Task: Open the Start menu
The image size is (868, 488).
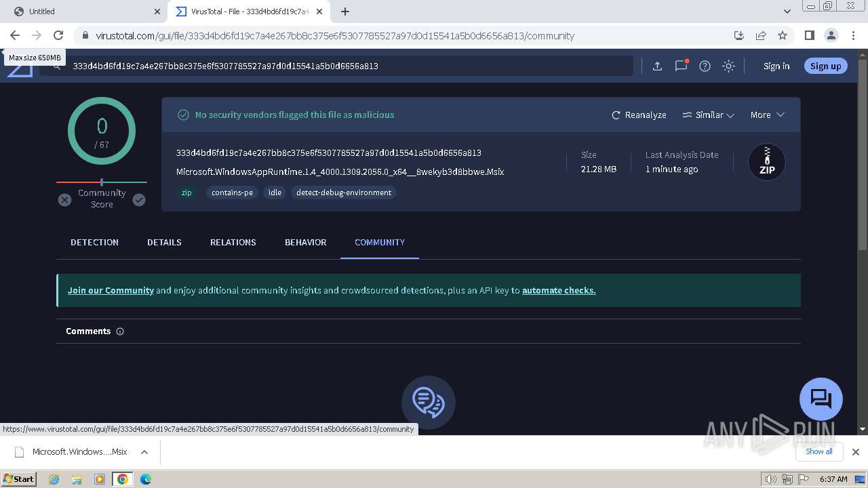Action: [18, 479]
